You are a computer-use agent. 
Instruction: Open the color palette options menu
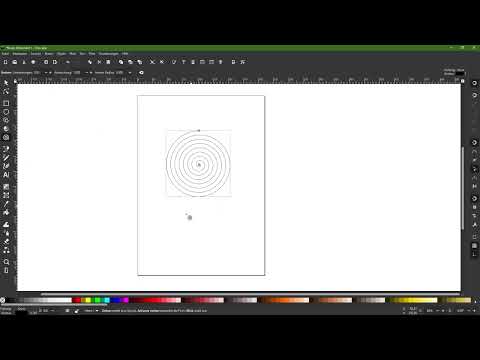475,301
